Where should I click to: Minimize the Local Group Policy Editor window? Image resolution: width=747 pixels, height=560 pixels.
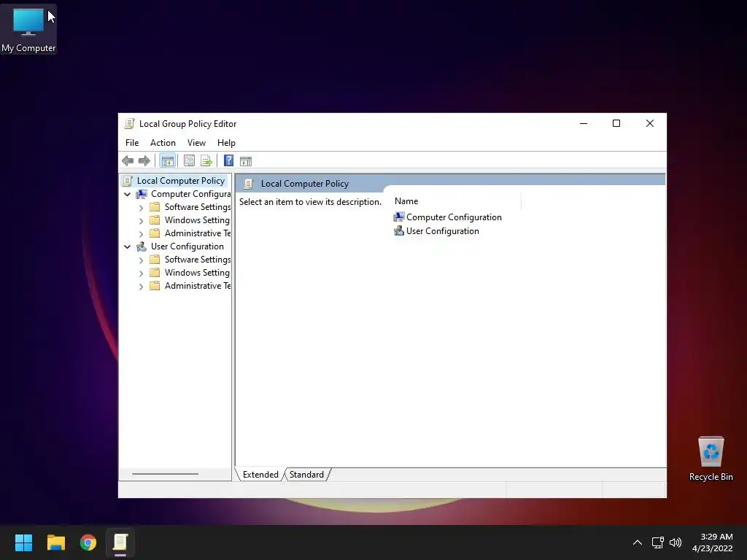pyautogui.click(x=584, y=123)
